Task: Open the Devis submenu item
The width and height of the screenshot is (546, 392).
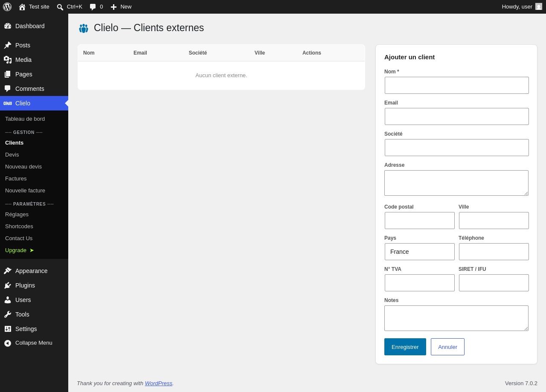Action: pos(12,155)
